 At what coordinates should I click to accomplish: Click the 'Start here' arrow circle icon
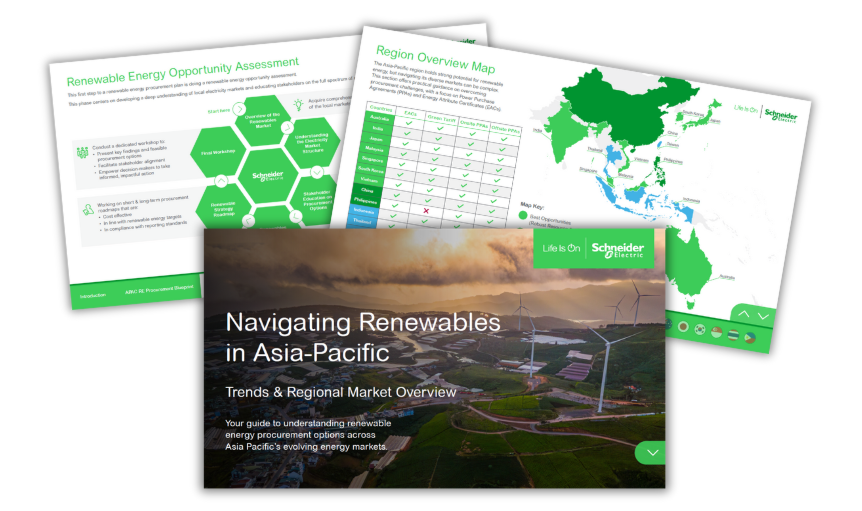click(x=240, y=109)
